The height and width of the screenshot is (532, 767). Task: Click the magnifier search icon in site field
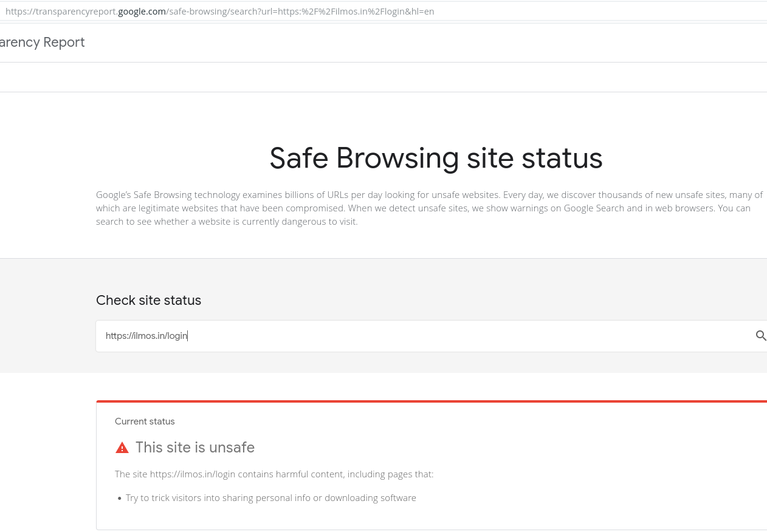click(760, 336)
